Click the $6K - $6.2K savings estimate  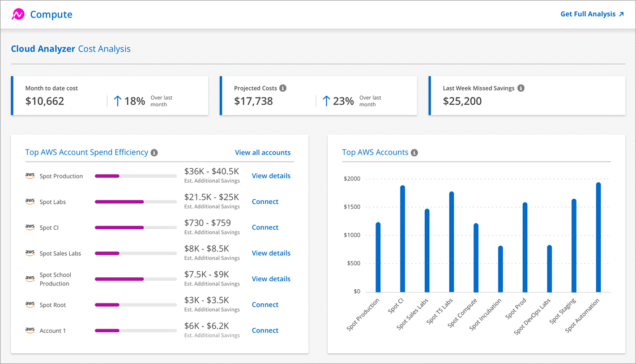pyautogui.click(x=207, y=326)
